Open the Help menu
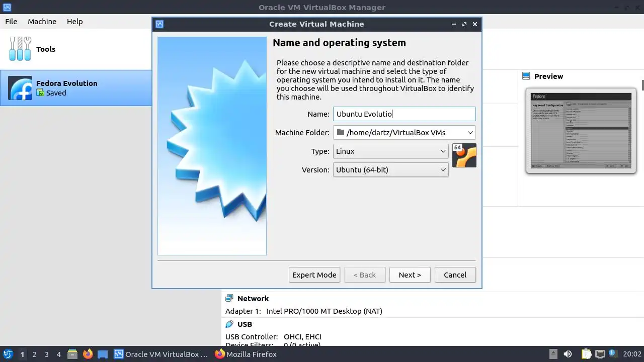The image size is (644, 362). click(74, 22)
